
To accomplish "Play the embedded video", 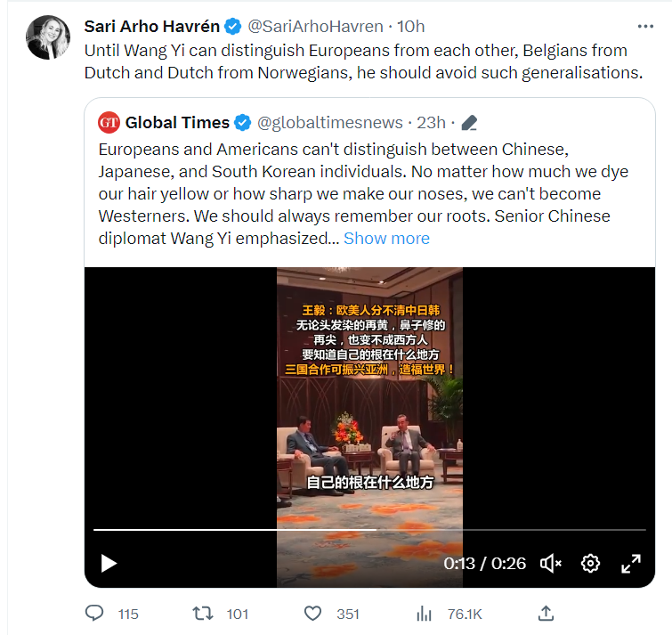I will click(109, 563).
